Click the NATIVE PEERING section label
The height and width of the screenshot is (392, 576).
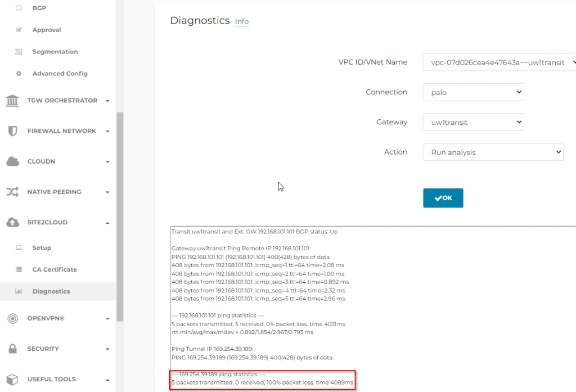[x=55, y=192]
